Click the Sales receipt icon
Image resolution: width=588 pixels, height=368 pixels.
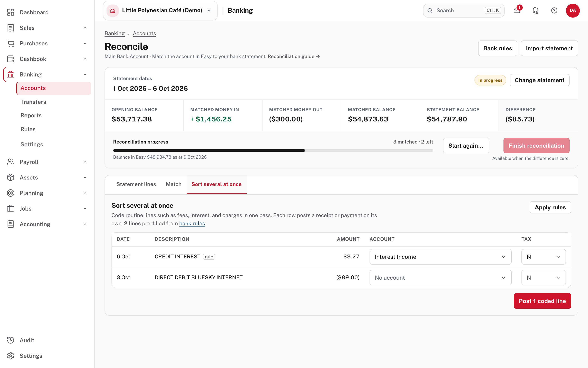[10, 28]
